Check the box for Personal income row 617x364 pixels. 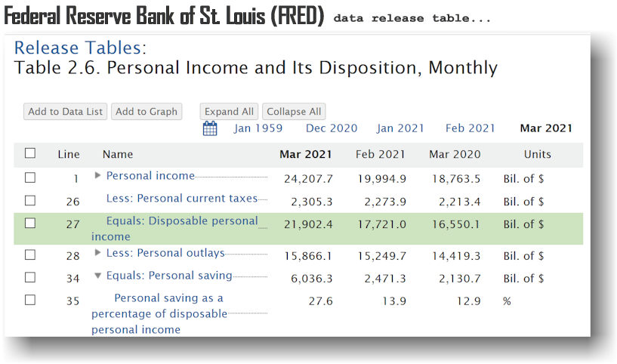(x=30, y=177)
